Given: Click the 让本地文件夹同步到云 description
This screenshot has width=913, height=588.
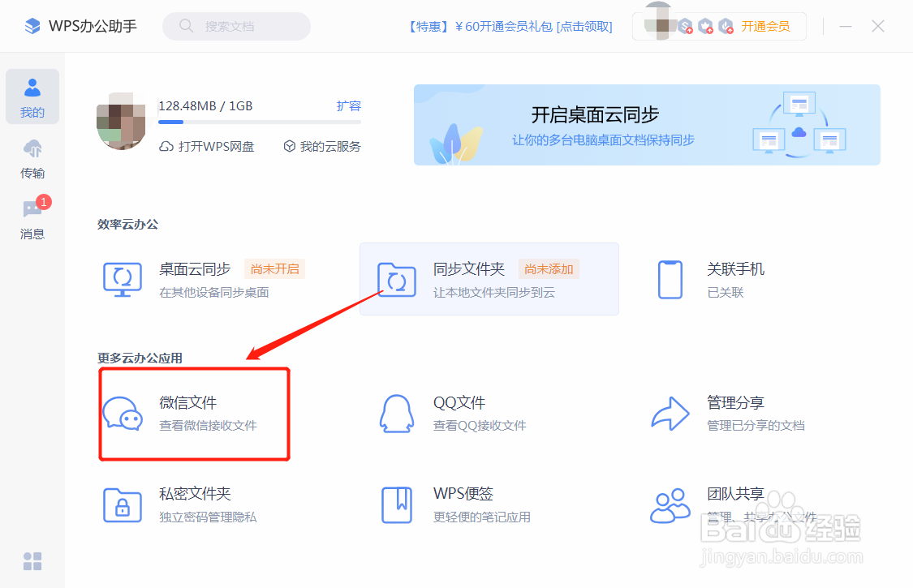Looking at the screenshot, I should coord(493,292).
